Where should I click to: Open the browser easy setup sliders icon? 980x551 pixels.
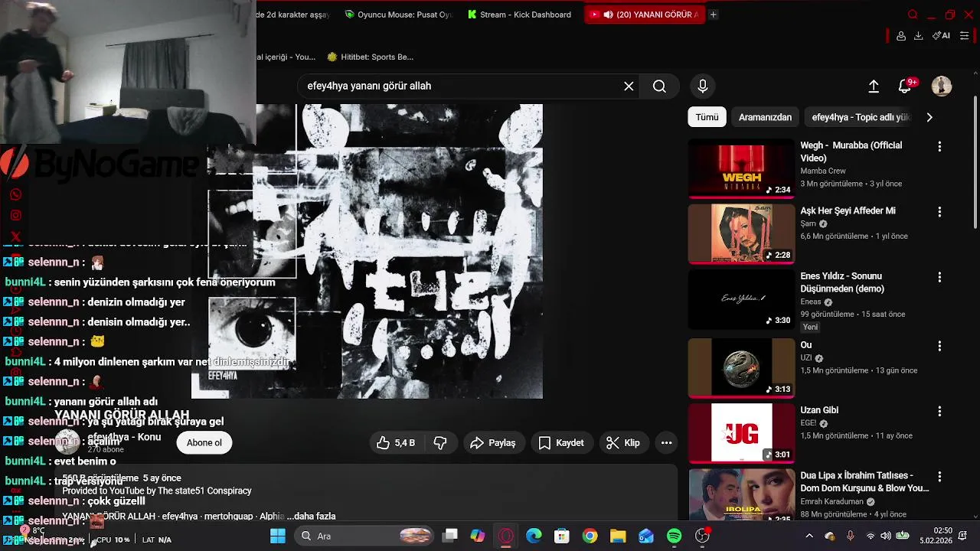point(964,36)
